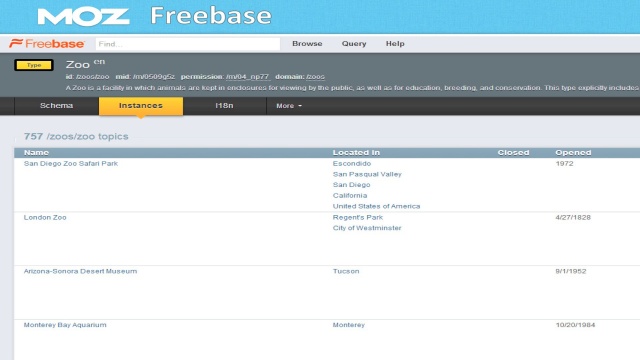
Task: Click the Opened column header
Action: [573, 153]
